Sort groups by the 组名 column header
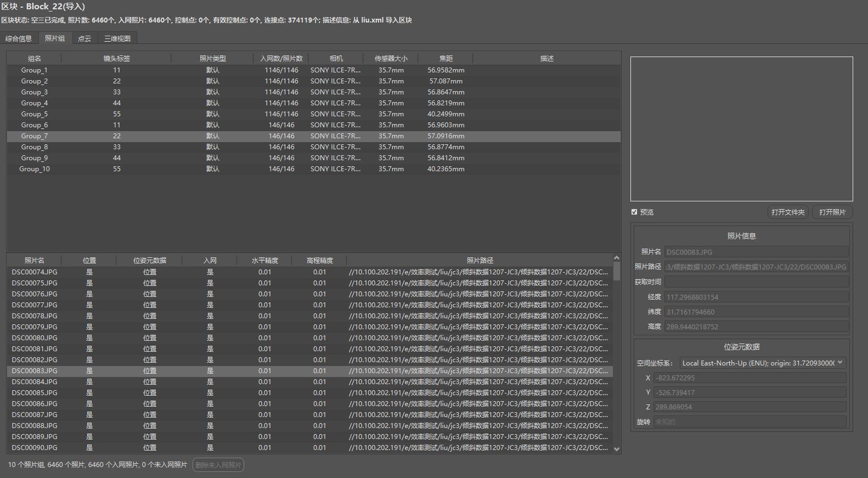The width and height of the screenshot is (868, 478). [x=34, y=58]
